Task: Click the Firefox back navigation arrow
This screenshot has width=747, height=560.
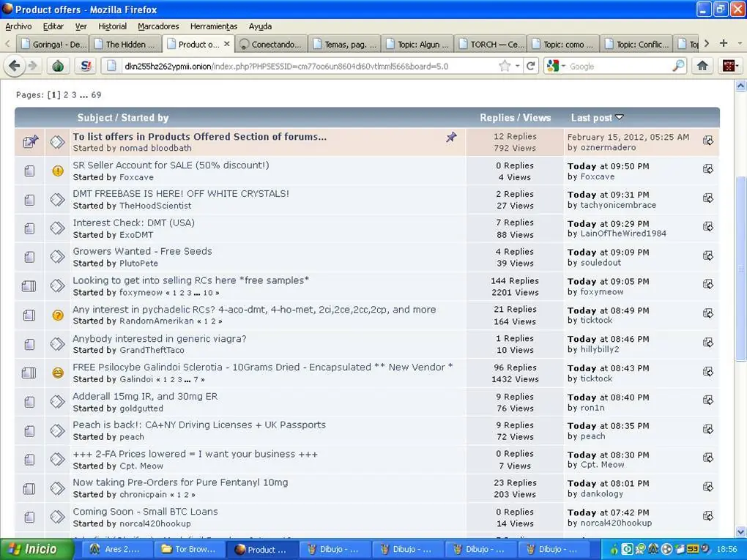Action: [x=15, y=66]
